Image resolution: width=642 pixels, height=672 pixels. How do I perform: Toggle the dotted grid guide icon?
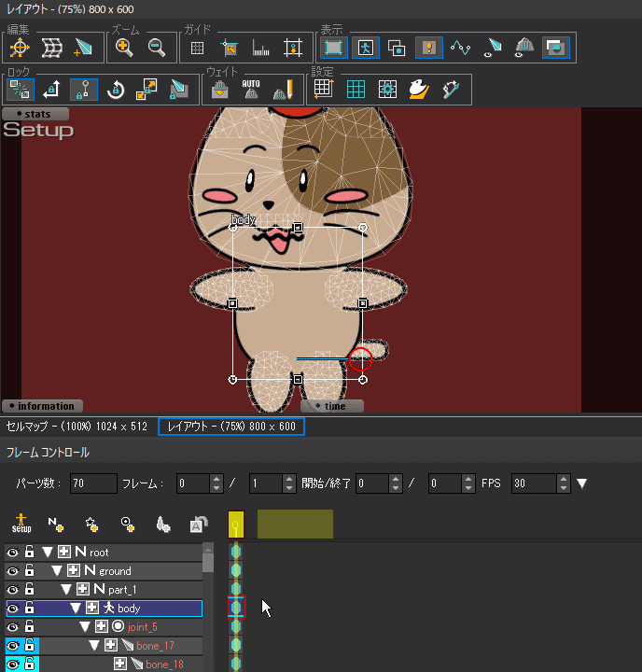point(197,48)
